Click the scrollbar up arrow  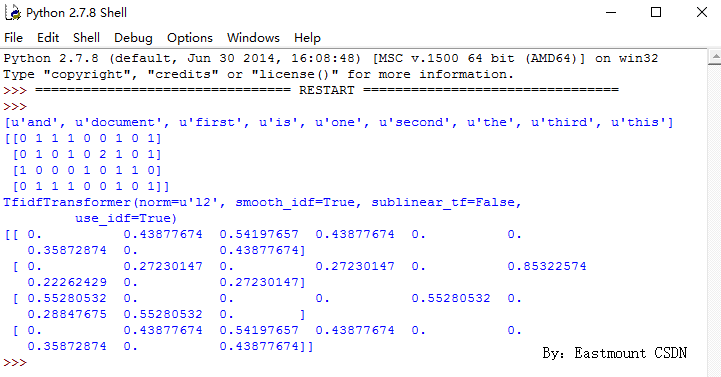coord(715,57)
